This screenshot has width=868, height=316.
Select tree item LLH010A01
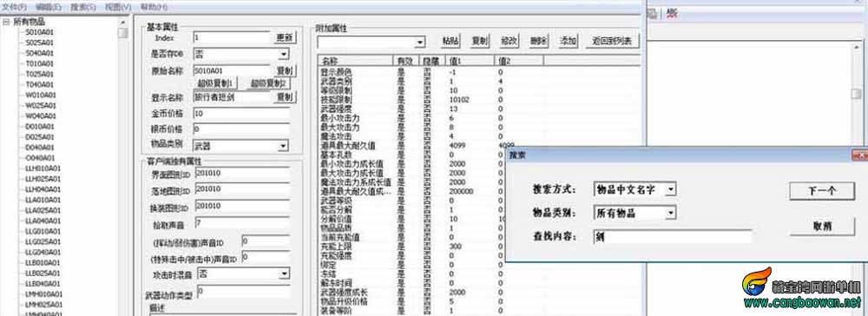point(43,168)
